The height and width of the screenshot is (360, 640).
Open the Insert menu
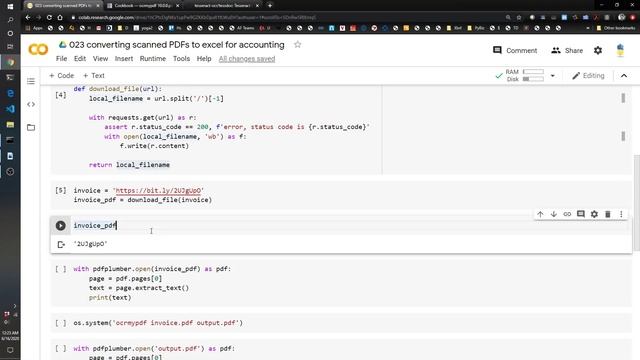tap(124, 59)
